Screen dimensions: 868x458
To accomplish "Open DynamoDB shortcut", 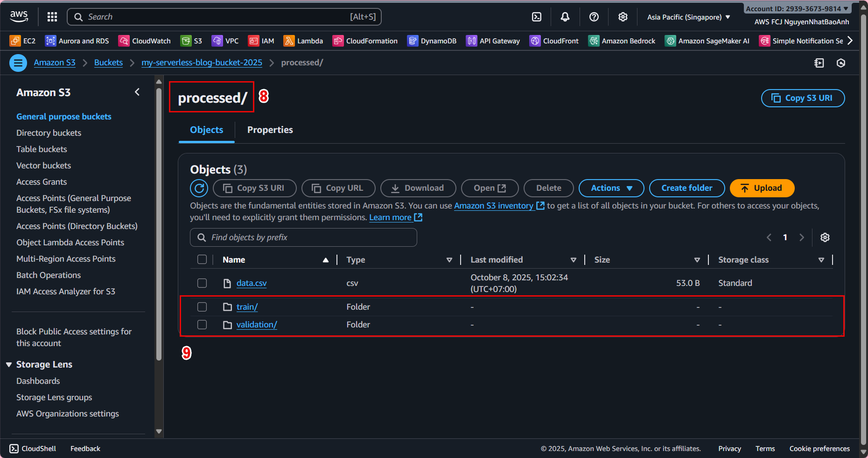I will click(432, 41).
